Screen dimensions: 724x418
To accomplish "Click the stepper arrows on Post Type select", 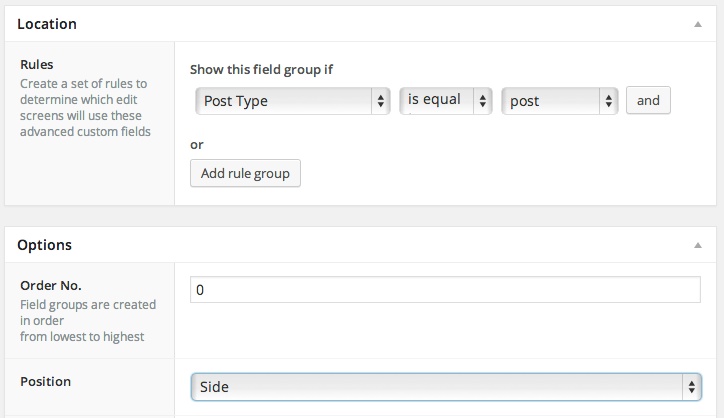I will 380,101.
